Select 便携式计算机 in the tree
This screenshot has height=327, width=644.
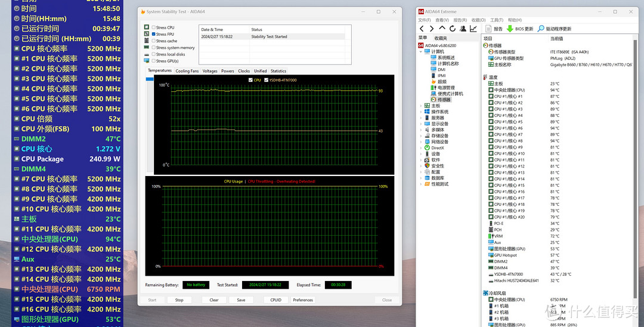(447, 93)
